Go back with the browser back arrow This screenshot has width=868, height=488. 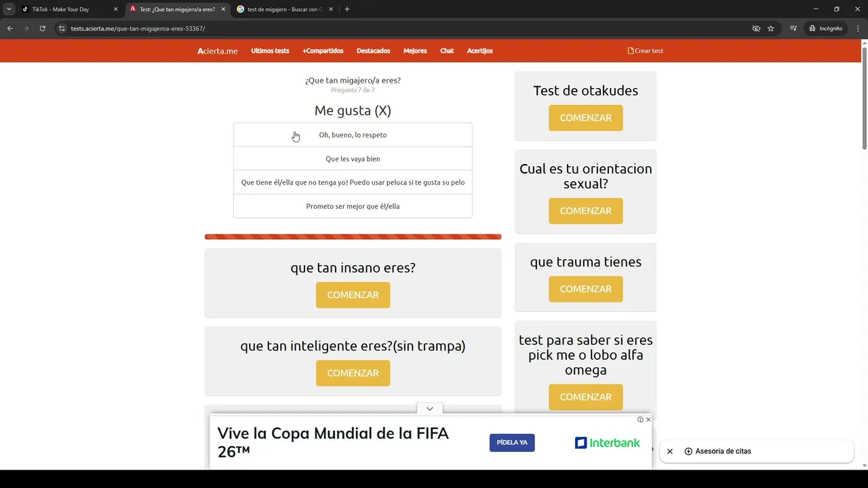coord(9,28)
